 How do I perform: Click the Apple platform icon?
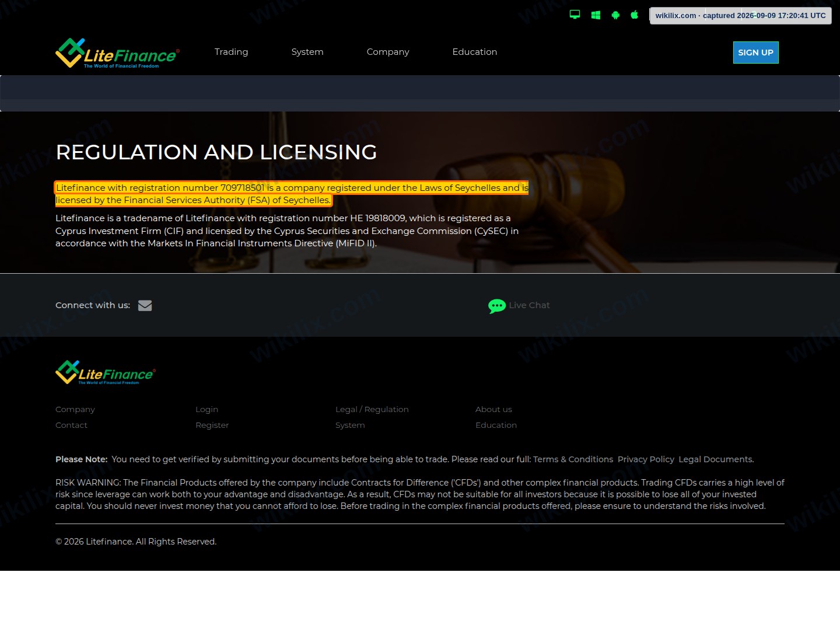point(634,15)
